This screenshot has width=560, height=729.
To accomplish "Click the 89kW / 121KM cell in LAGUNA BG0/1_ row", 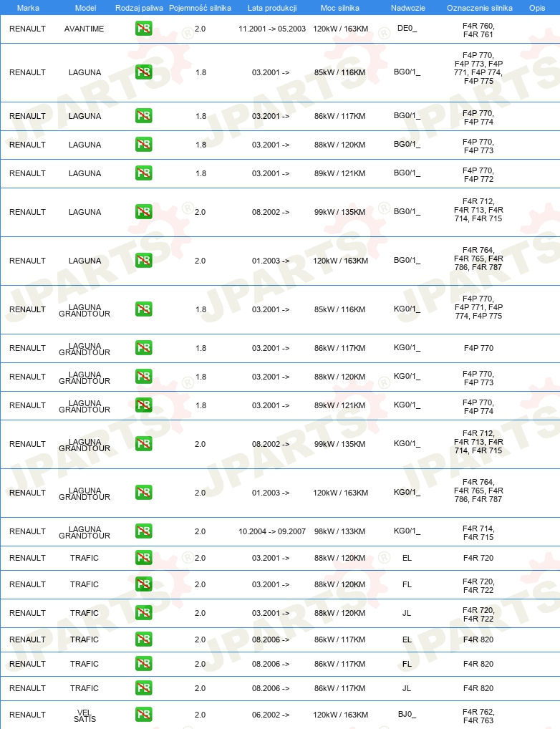I will pos(339,173).
